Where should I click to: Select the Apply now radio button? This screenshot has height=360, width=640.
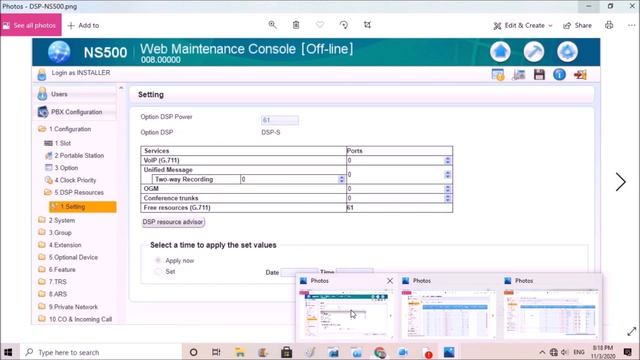coord(158,260)
